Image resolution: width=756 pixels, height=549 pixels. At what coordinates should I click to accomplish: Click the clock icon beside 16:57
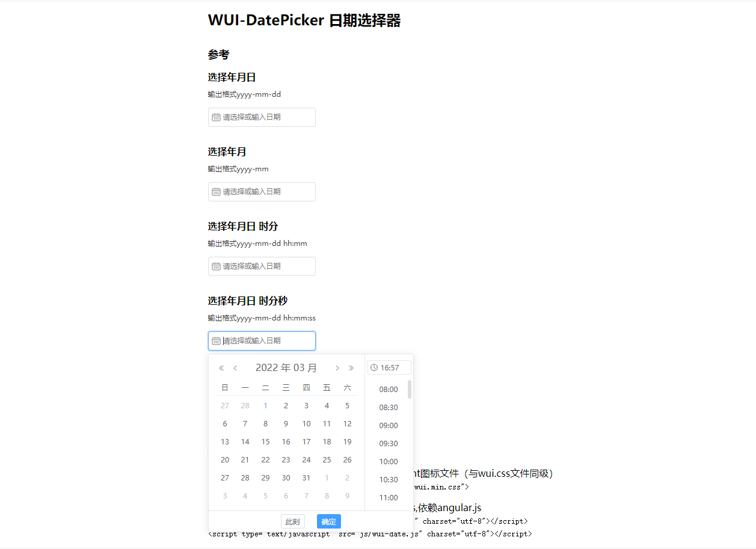[374, 367]
